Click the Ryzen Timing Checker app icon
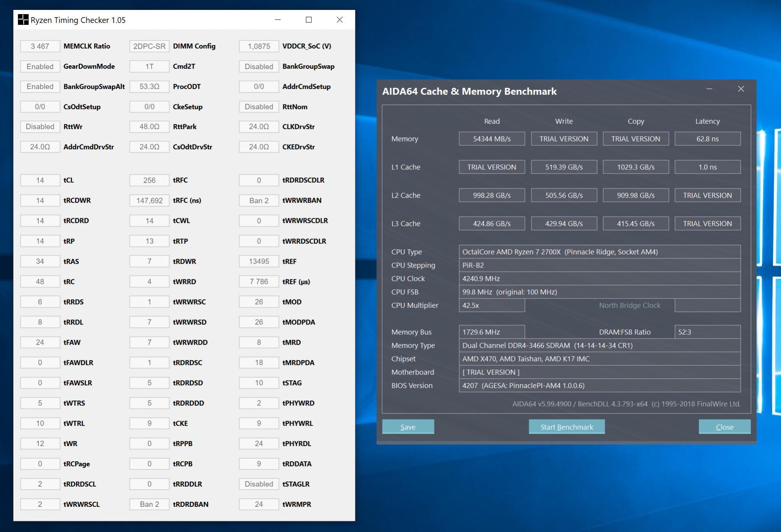781x532 pixels. click(x=23, y=20)
